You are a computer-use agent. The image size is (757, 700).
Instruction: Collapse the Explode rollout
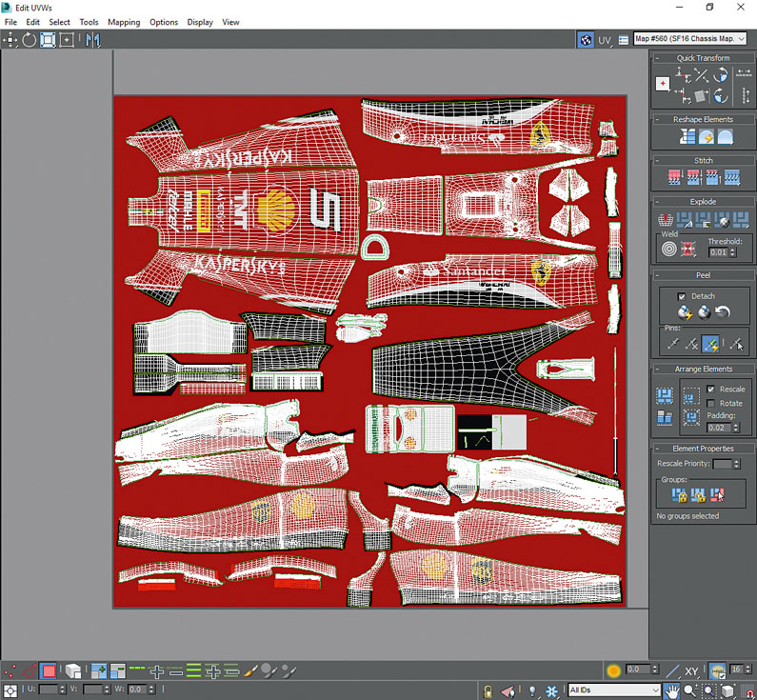657,202
